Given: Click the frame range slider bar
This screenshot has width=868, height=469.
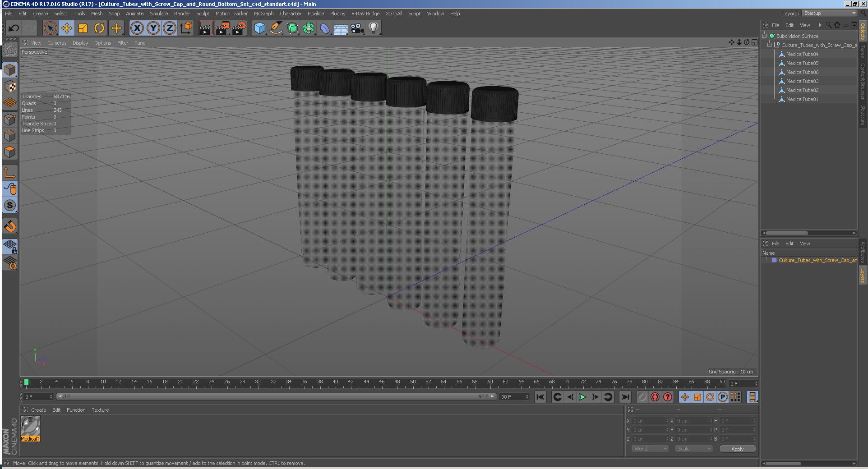Looking at the screenshot, I should tap(277, 397).
